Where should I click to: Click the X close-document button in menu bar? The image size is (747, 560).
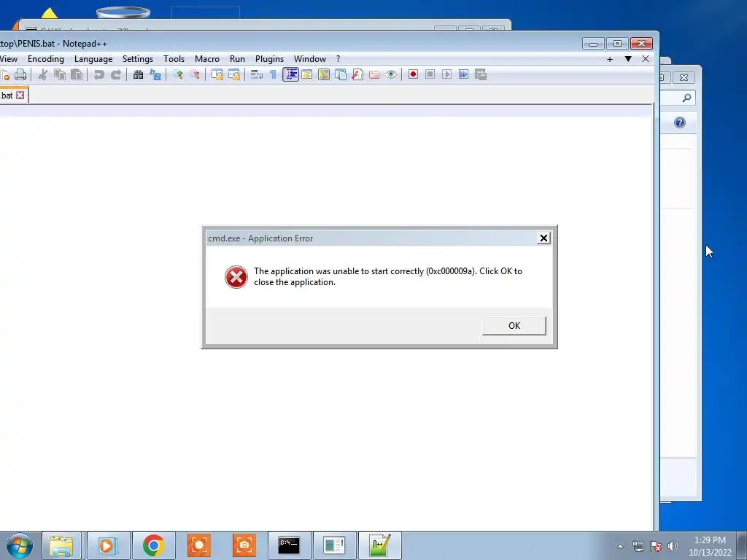tap(646, 59)
